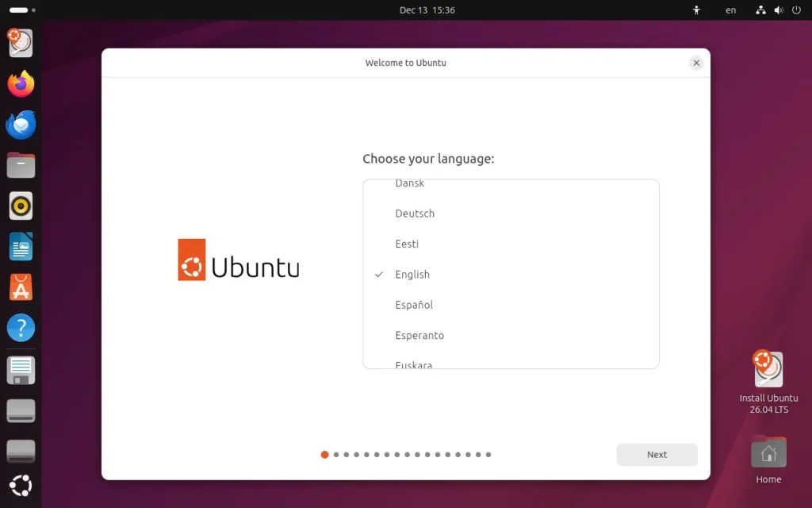Viewport: 812px width, 508px height.
Task: Click the network status icon
Action: tap(760, 10)
